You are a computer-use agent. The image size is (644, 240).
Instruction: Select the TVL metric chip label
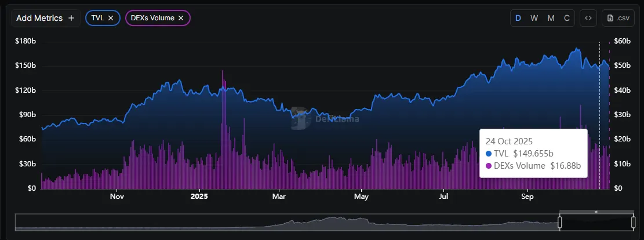98,19
